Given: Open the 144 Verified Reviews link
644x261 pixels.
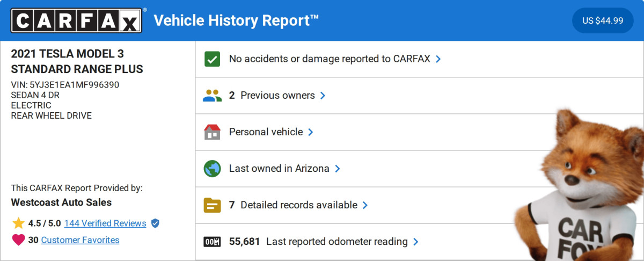Looking at the screenshot, I should (x=105, y=223).
